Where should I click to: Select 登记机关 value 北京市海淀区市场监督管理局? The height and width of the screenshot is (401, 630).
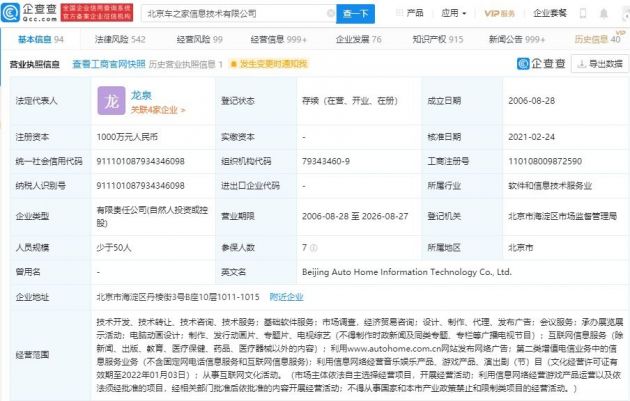coord(562,216)
